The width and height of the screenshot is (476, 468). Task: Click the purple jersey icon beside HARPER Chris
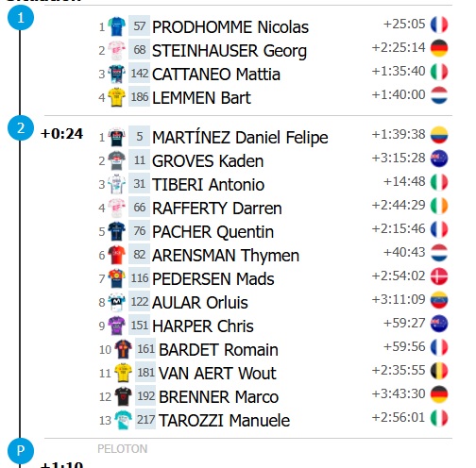click(116, 326)
